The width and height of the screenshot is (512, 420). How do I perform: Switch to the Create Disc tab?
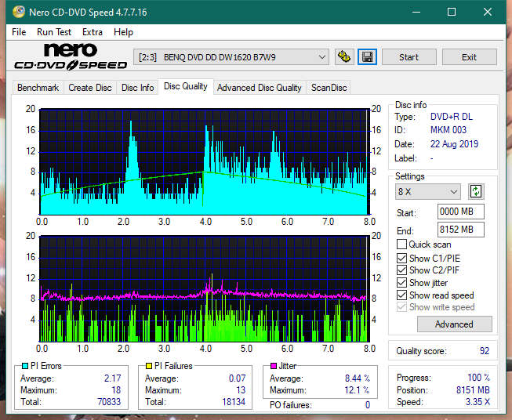click(x=90, y=88)
